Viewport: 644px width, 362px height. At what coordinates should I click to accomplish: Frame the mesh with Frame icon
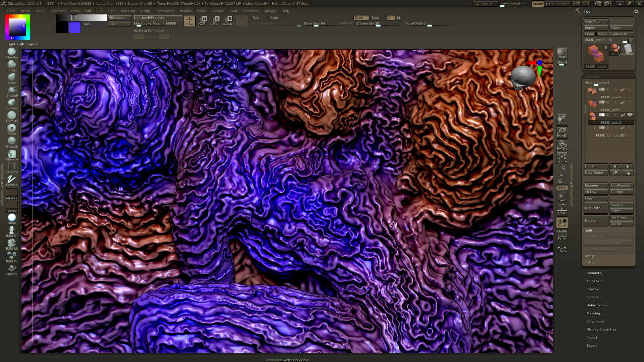(x=562, y=158)
